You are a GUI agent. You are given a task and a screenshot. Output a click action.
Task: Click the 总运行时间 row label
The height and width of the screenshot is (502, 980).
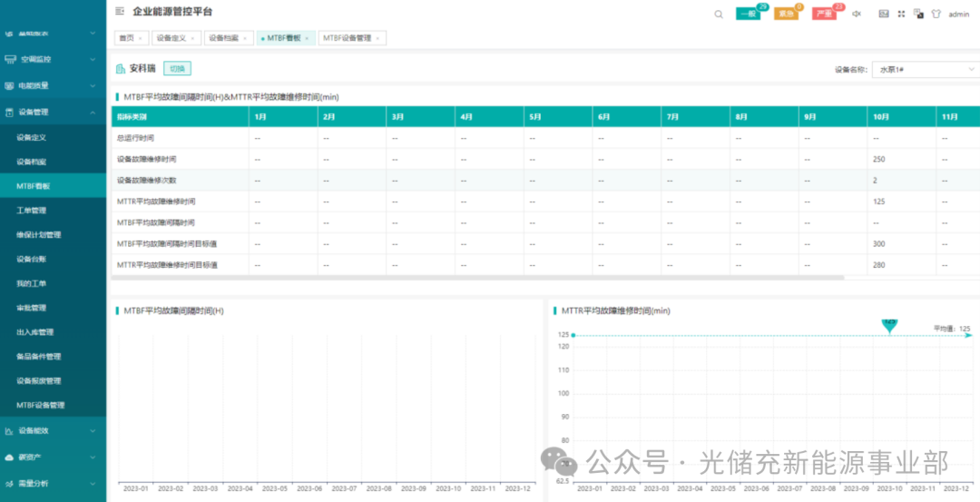pyautogui.click(x=135, y=138)
